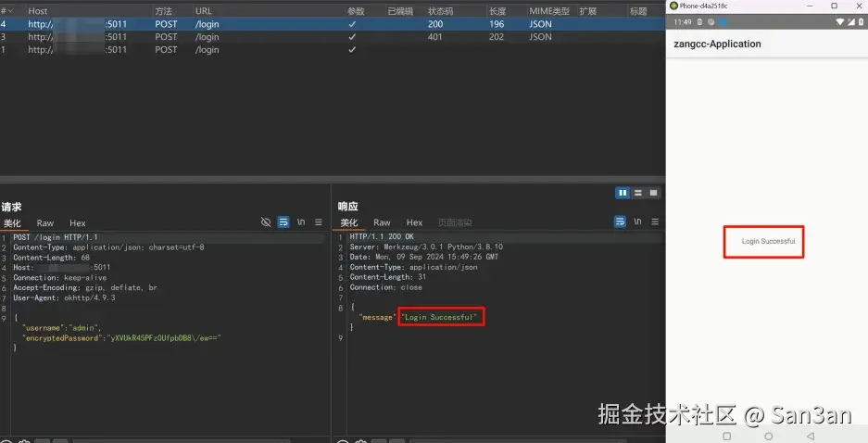Screen dimensions: 868x443
Task: Click the 响应 panel title
Action: click(348, 206)
